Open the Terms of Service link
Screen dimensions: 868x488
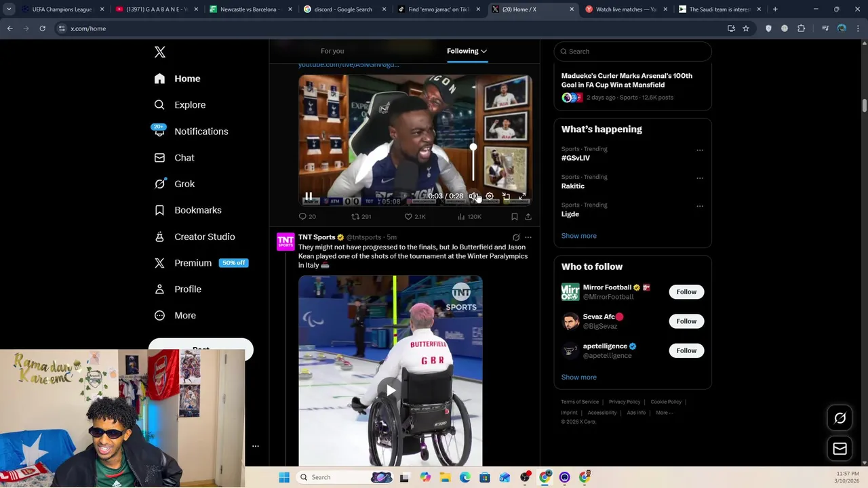point(580,402)
